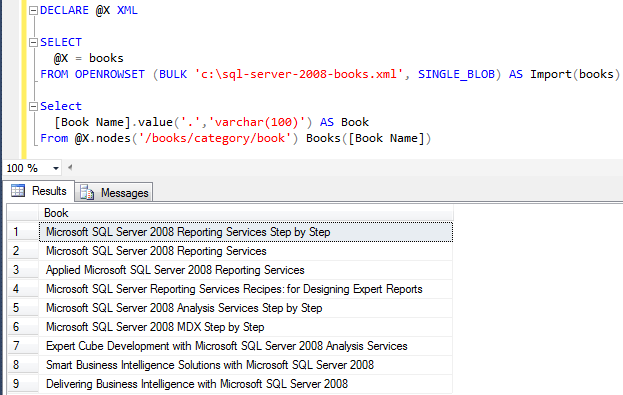The height and width of the screenshot is (395, 623).
Task: Click the BULK keyword in the query
Action: [x=173, y=74]
